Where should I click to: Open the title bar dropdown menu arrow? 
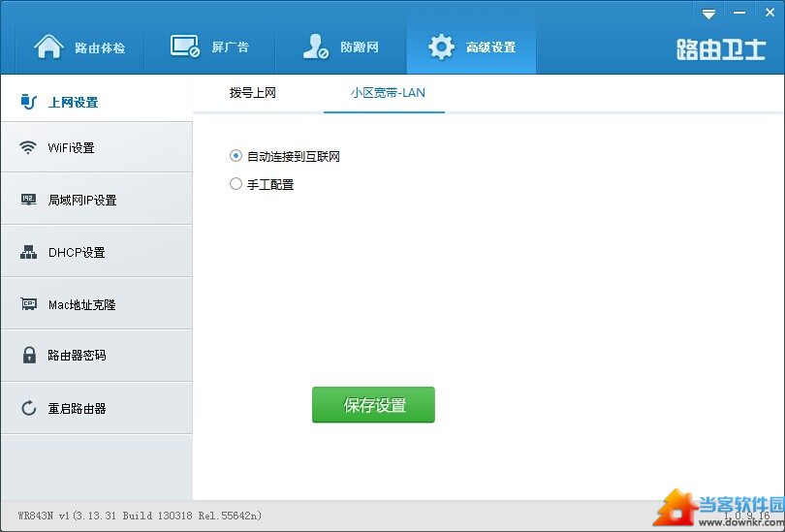tap(709, 14)
